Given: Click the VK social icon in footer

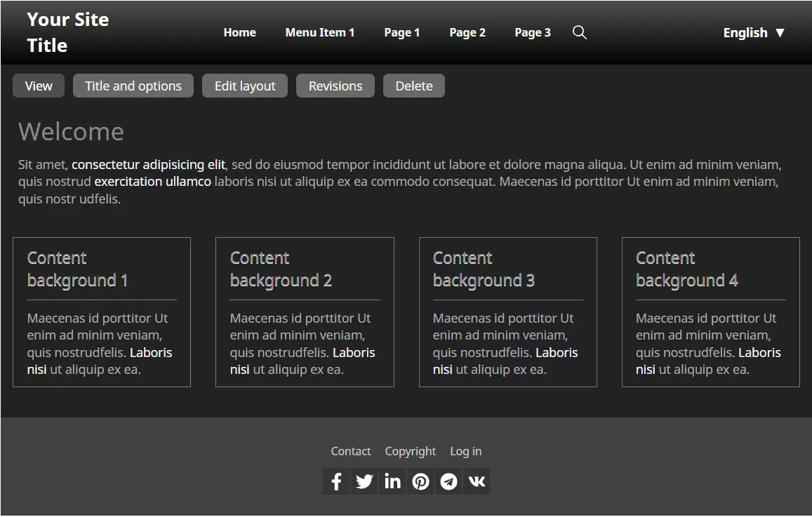Looking at the screenshot, I should click(x=477, y=481).
